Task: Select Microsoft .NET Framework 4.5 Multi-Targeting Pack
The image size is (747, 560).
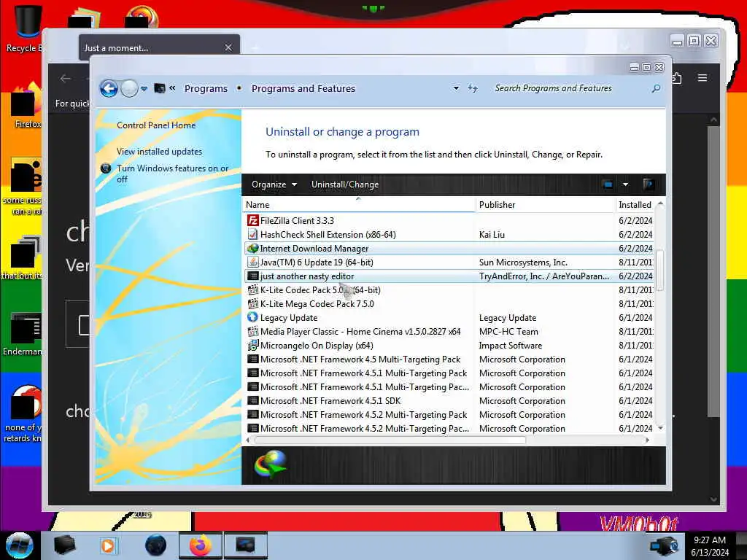Action: (x=449, y=359)
